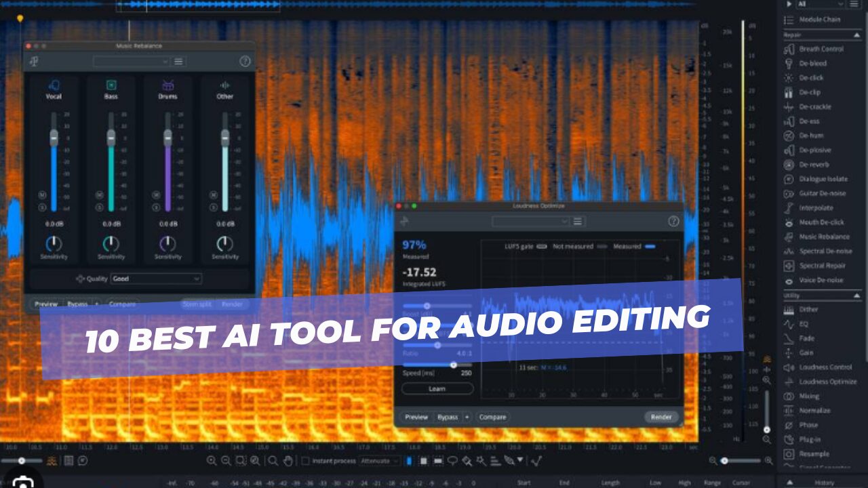The image size is (868, 488).
Task: Open the Loudness Optimize preset dropdown
Action: click(530, 221)
